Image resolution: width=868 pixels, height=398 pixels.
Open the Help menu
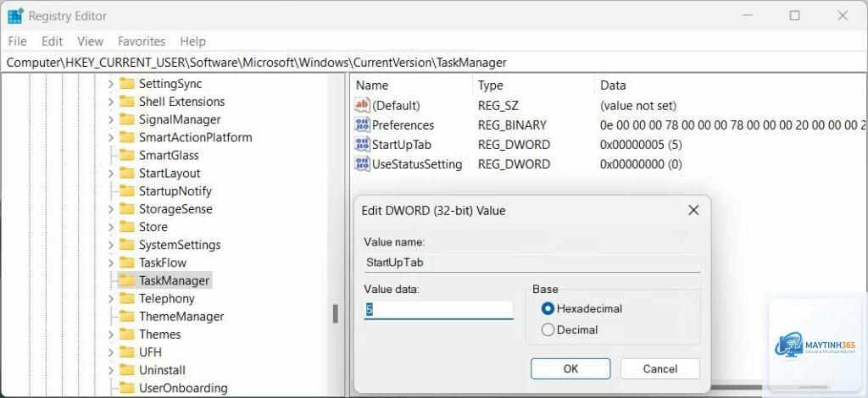192,41
